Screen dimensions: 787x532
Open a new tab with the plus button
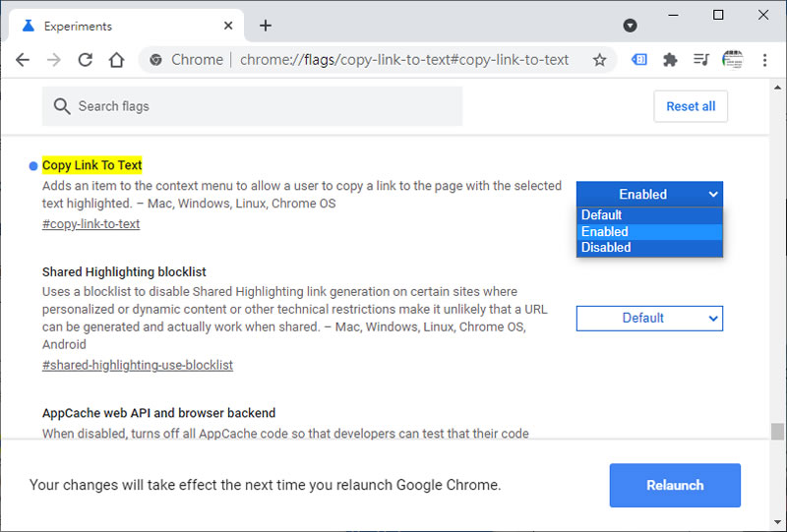(266, 26)
